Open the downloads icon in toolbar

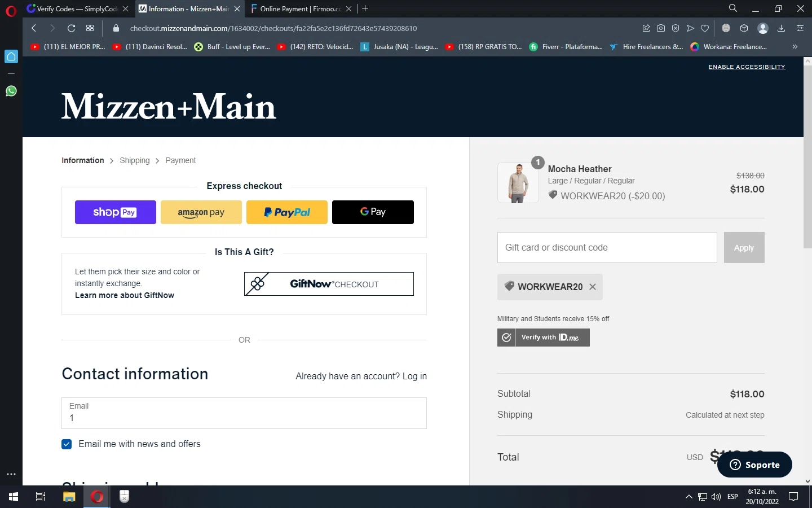click(x=781, y=28)
